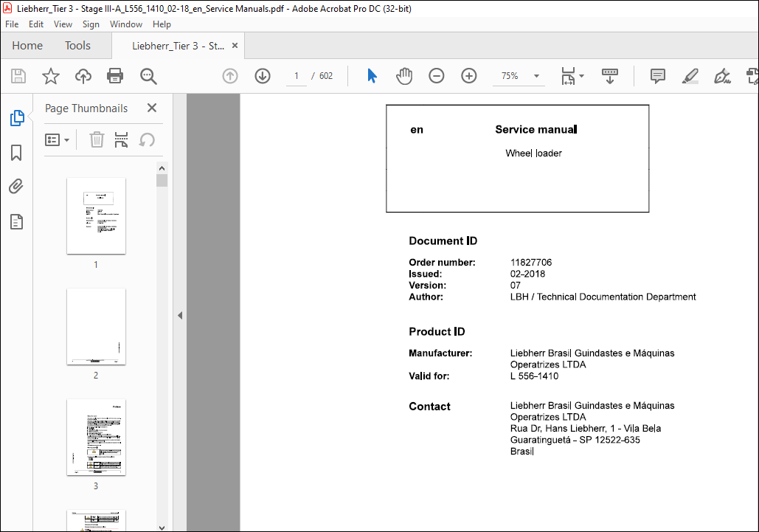Select page 1 thumbnail
Screen dimensions: 759x532
[96, 216]
